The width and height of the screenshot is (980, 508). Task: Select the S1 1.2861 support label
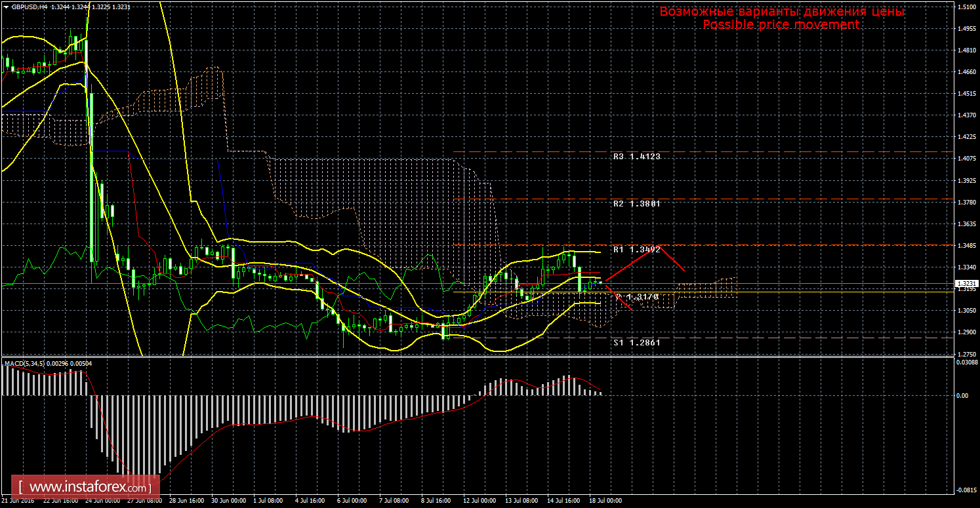click(x=636, y=342)
